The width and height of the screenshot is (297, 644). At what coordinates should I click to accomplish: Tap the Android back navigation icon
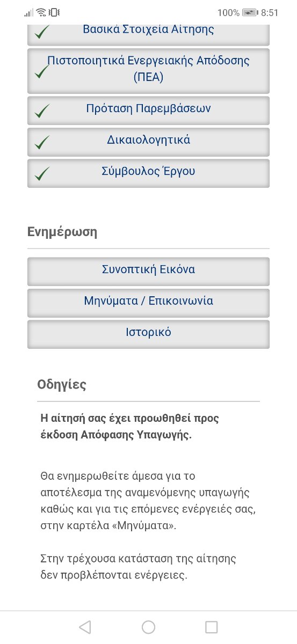(85, 627)
